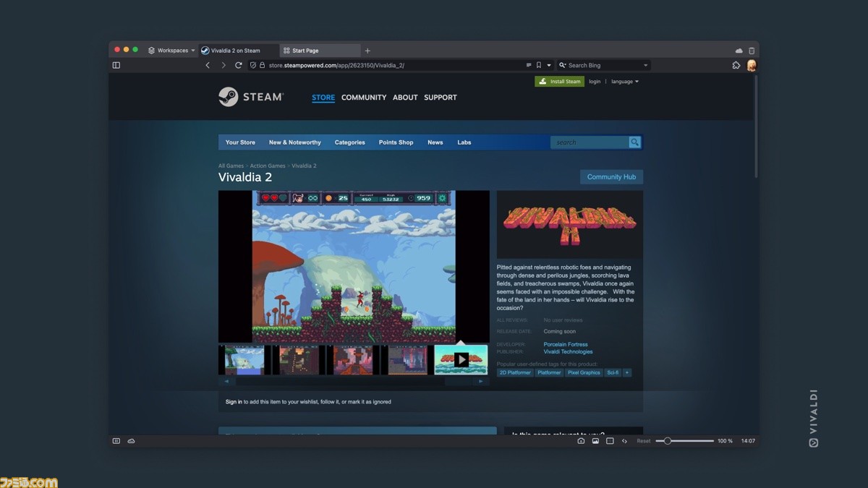The height and width of the screenshot is (488, 868).
Task: Open reader view icon in address bar
Action: click(x=529, y=65)
